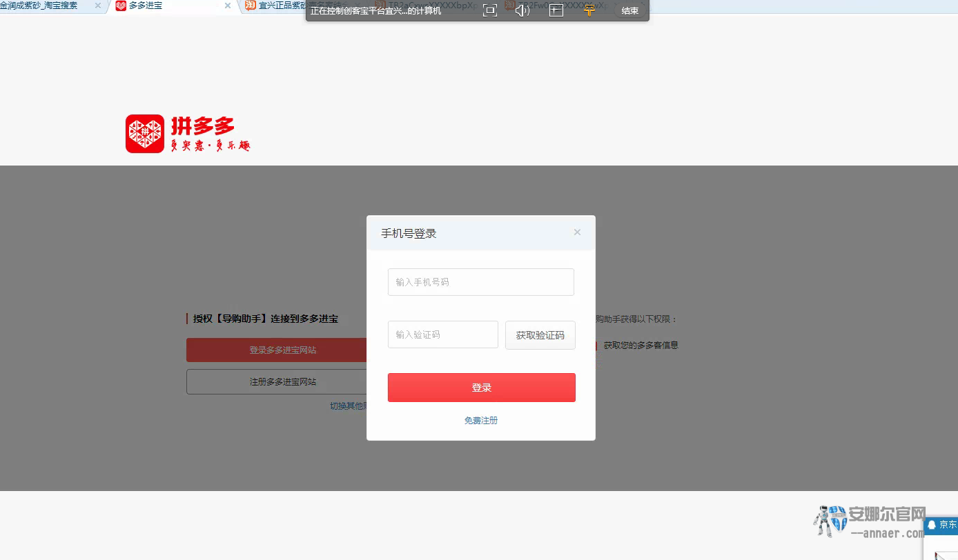The height and width of the screenshot is (560, 958).
Task: Click 登录多多进宝网站 button behind dialog
Action: [x=277, y=350]
